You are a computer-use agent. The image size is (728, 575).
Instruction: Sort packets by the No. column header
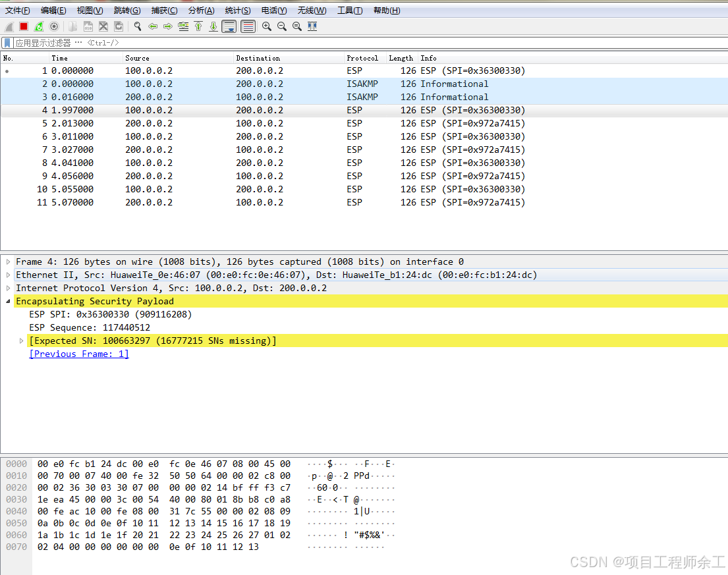click(24, 58)
